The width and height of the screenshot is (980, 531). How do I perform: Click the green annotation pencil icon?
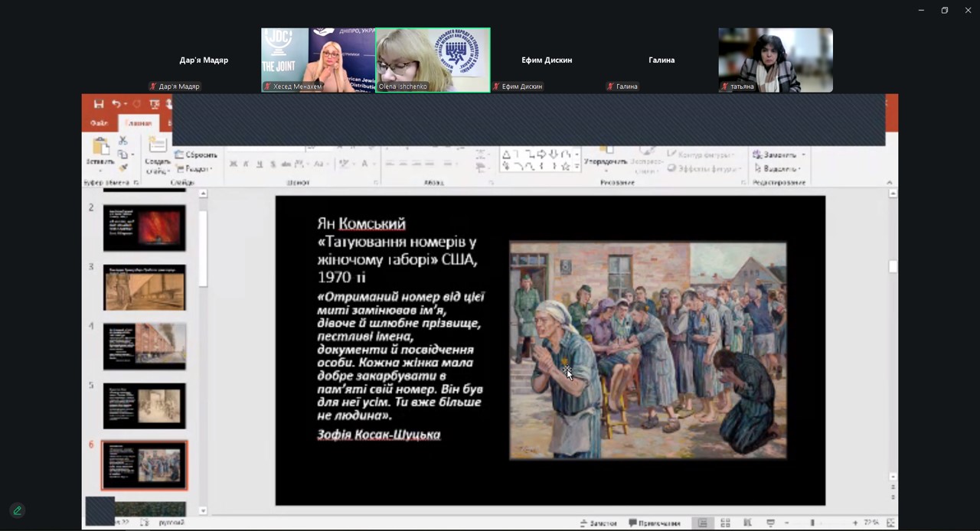[17, 510]
